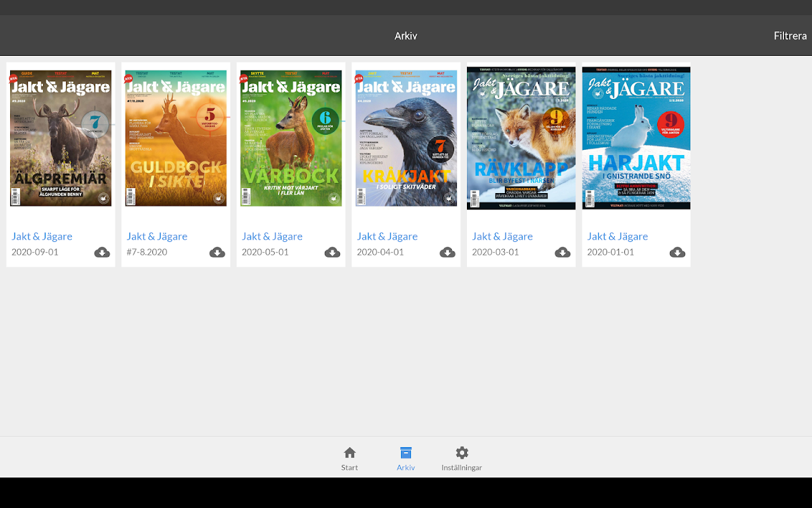The image size is (812, 508).
Task: Click the date text 2020-03-01
Action: click(x=495, y=252)
